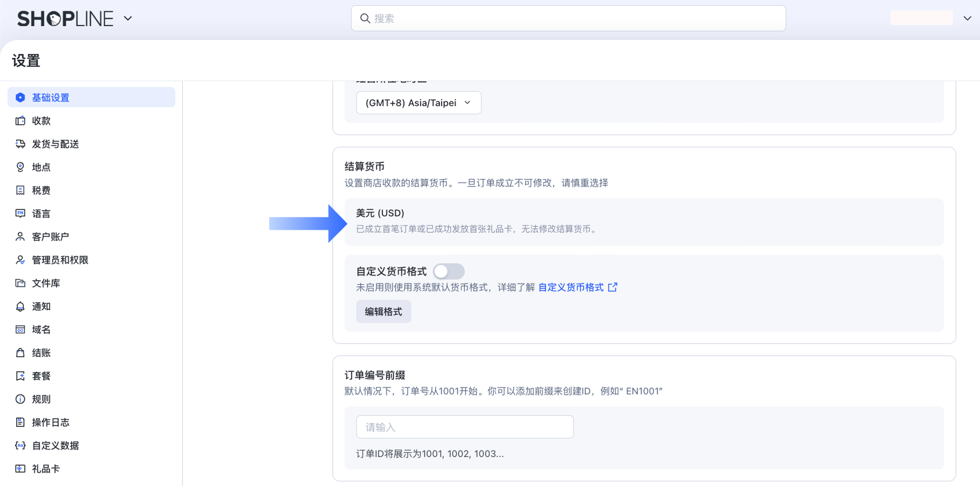Click the 管理员和权限 icon

pos(20,260)
